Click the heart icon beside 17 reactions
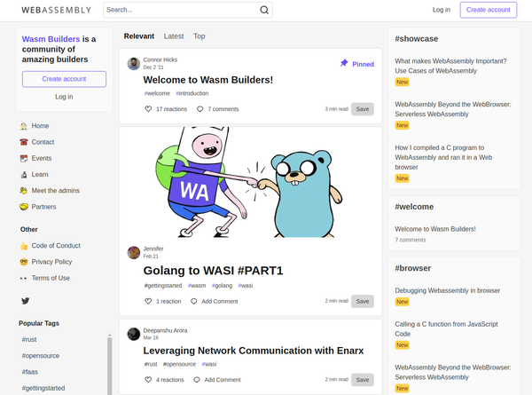This screenshot has width=532, height=395. click(148, 109)
